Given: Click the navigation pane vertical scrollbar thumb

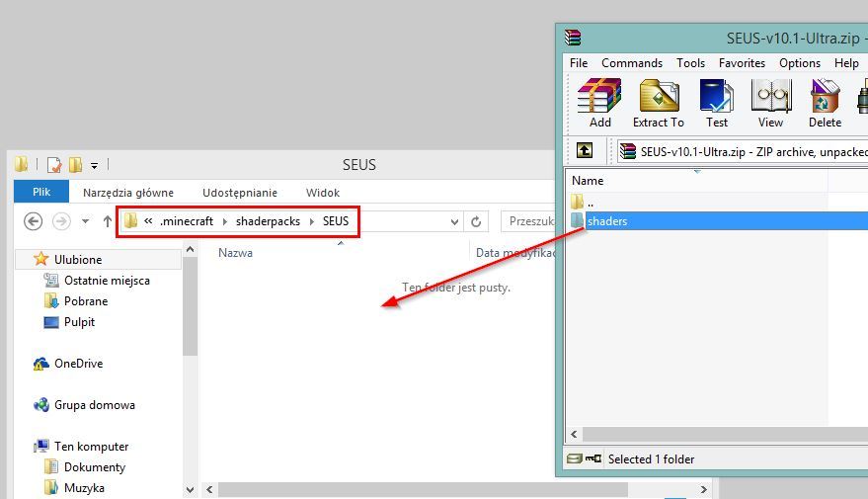Looking at the screenshot, I should (x=190, y=307).
